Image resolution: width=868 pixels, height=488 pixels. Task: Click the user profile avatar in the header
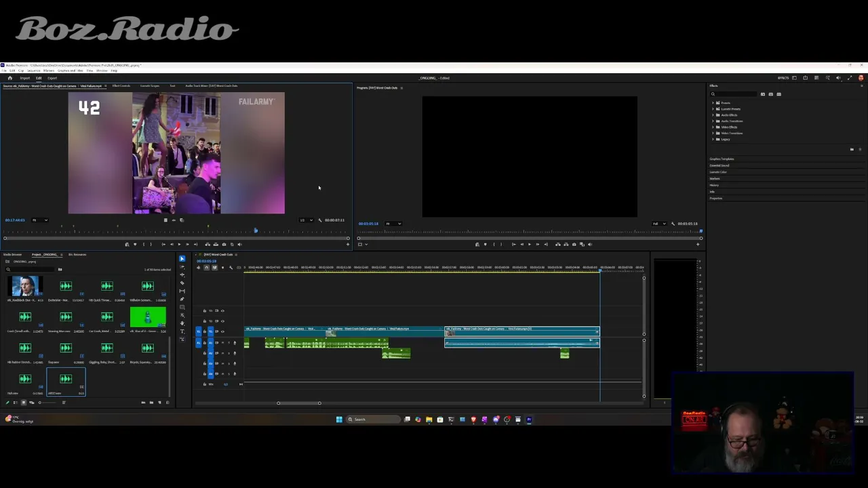point(861,78)
